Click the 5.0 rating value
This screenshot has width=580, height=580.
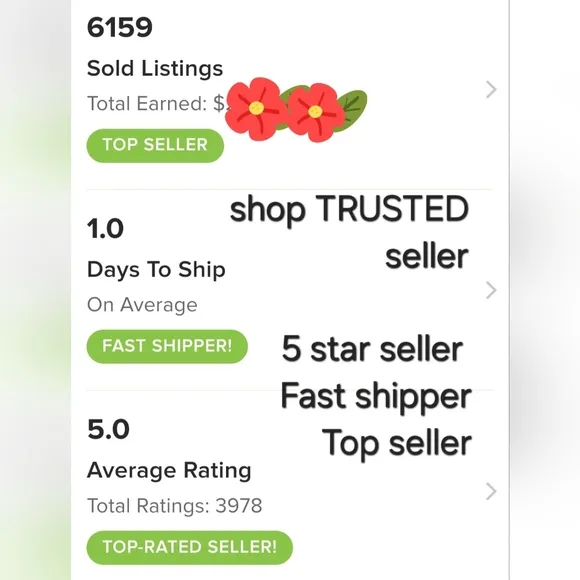[x=108, y=429]
